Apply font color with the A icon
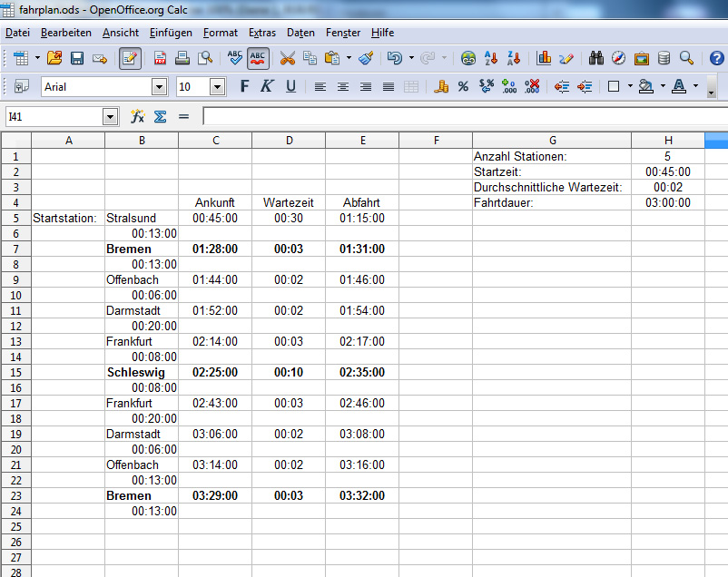The width and height of the screenshot is (728, 577). (678, 87)
